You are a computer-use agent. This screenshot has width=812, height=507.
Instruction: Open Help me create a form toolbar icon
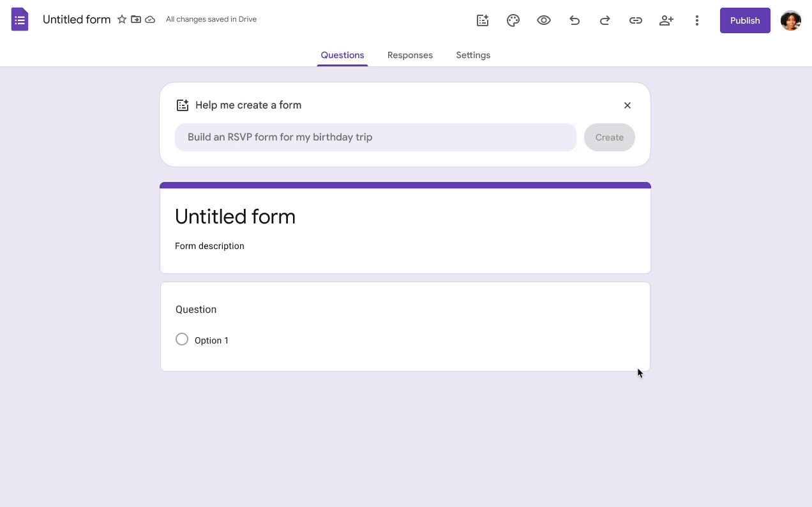coord(483,20)
